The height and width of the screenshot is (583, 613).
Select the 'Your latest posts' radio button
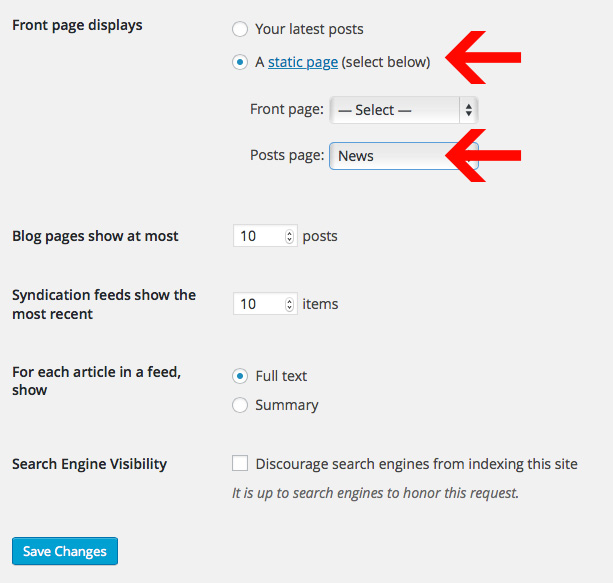[x=240, y=29]
